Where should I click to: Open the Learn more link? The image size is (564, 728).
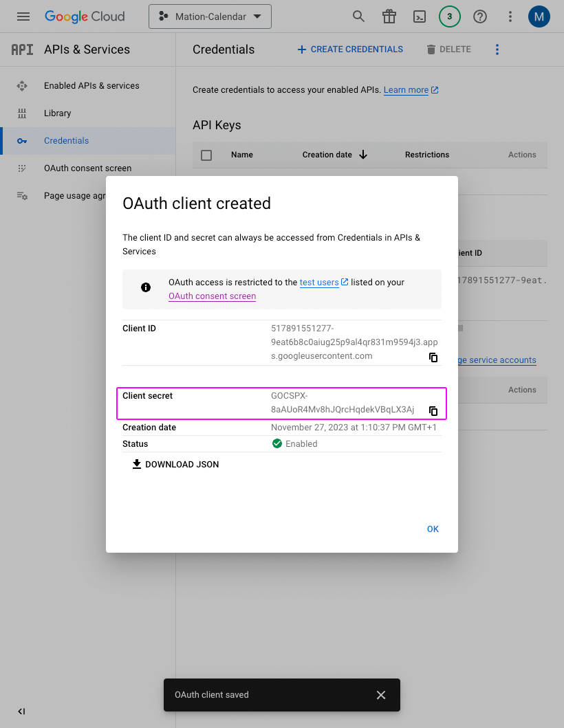411,89
